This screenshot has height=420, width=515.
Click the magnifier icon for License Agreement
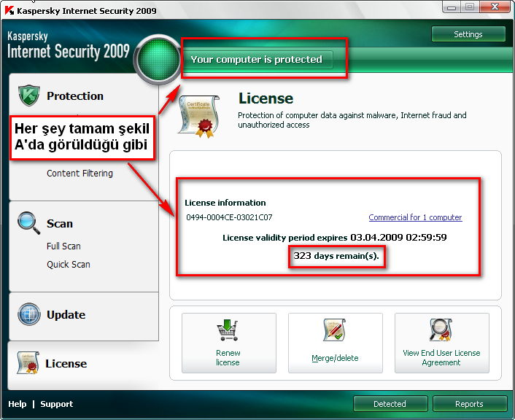pyautogui.click(x=441, y=330)
